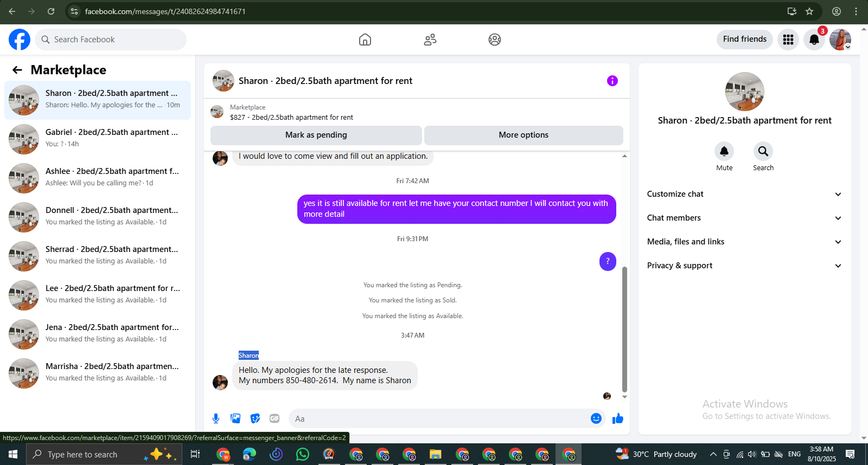Open the Groups icon in top navigation

tap(495, 40)
